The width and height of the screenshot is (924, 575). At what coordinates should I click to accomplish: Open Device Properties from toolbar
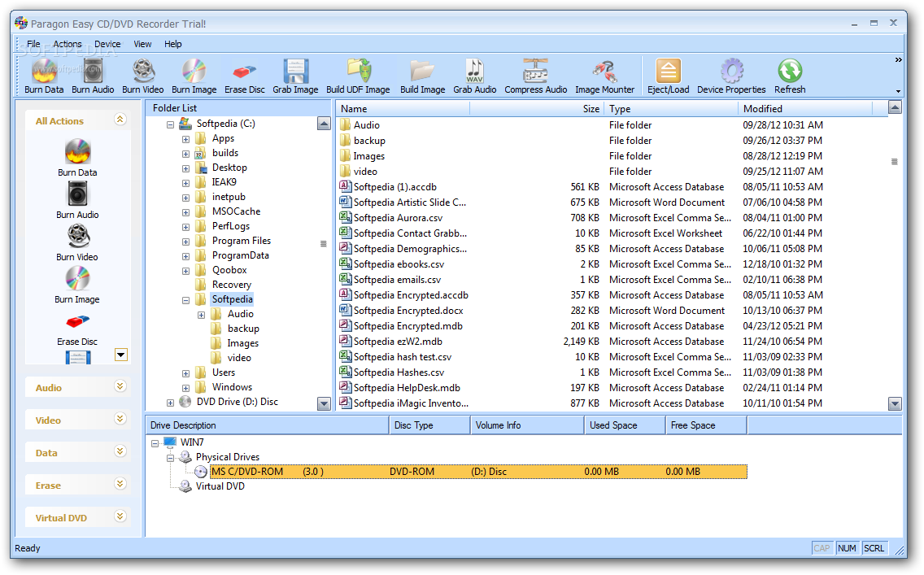click(x=731, y=76)
